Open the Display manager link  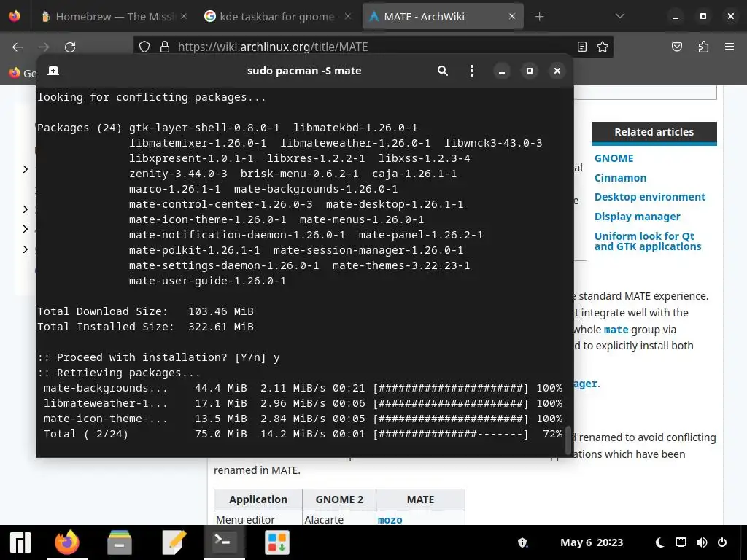[x=638, y=217]
